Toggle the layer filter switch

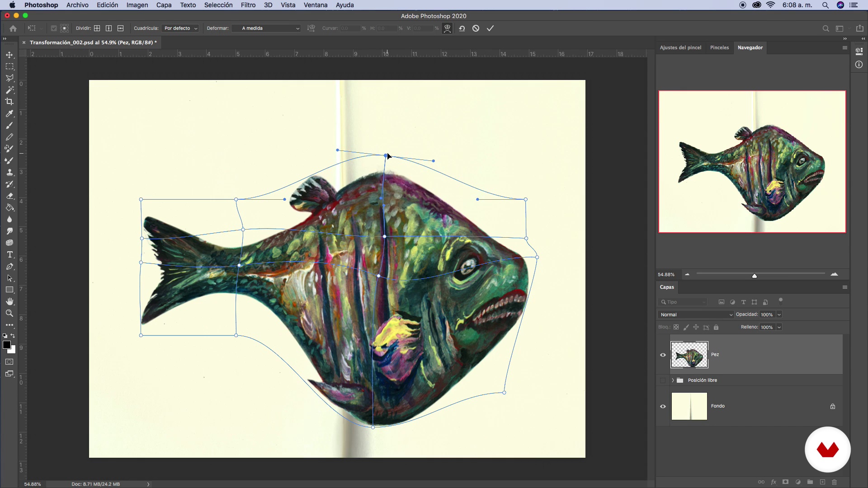point(781,300)
